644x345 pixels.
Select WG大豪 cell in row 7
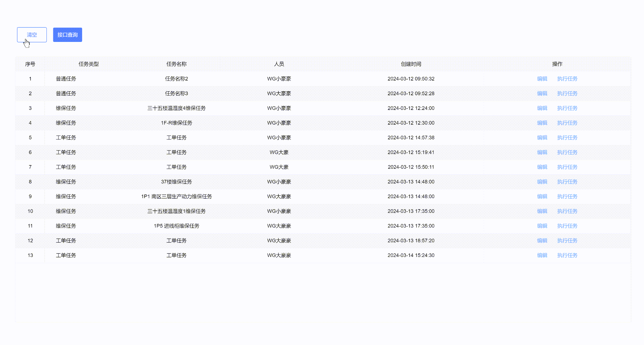(279, 167)
